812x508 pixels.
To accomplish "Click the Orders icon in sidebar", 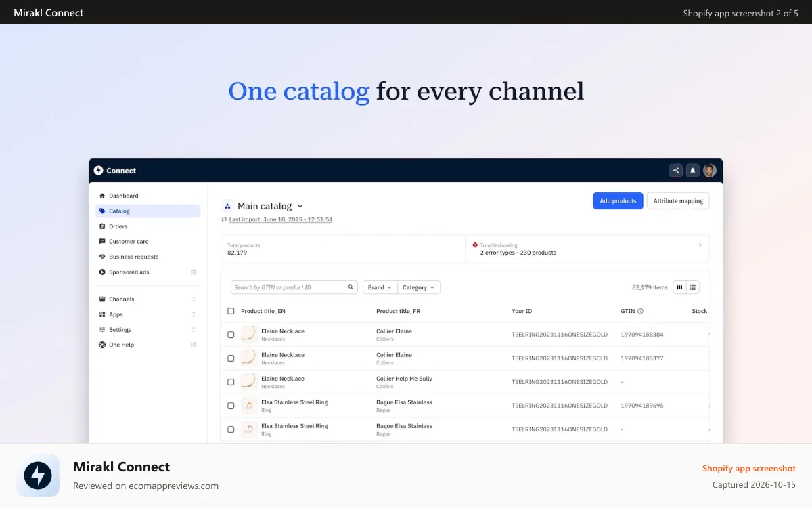I will [102, 226].
